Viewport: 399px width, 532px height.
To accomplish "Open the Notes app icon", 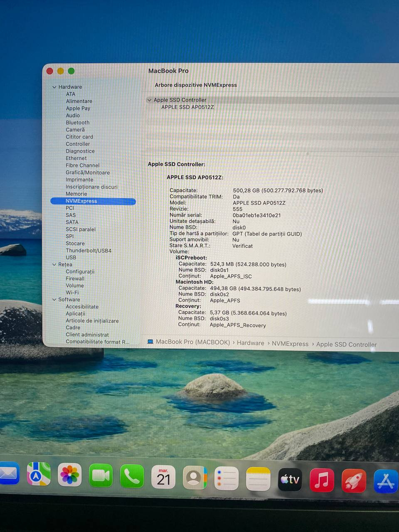I will point(258,479).
